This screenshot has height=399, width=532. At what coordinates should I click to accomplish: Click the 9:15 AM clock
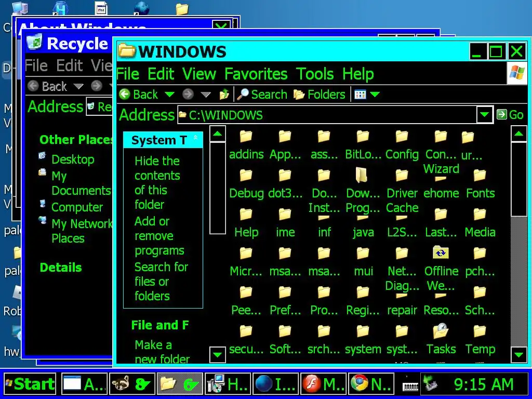pyautogui.click(x=484, y=384)
